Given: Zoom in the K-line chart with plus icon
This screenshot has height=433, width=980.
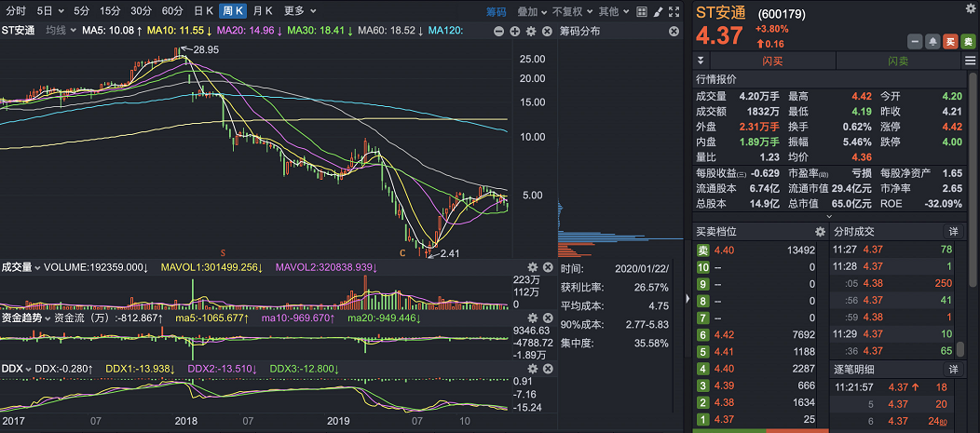Looking at the screenshot, I should (x=515, y=31).
